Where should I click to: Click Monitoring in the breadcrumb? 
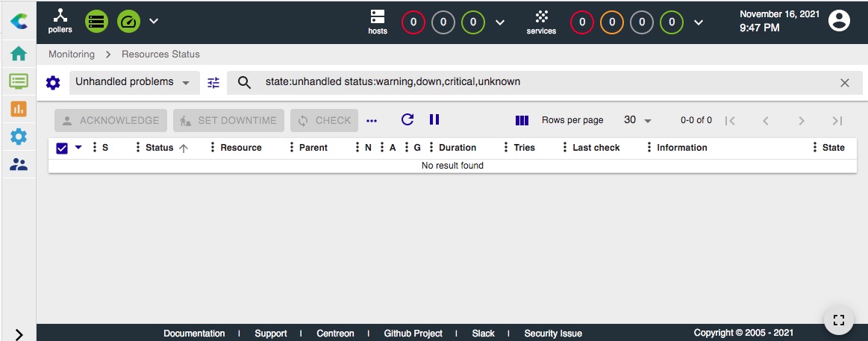(72, 54)
